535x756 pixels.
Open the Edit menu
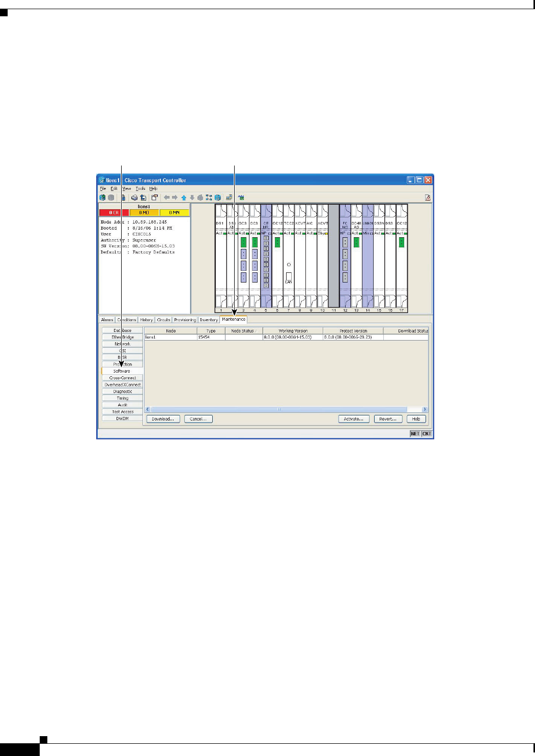click(114, 188)
